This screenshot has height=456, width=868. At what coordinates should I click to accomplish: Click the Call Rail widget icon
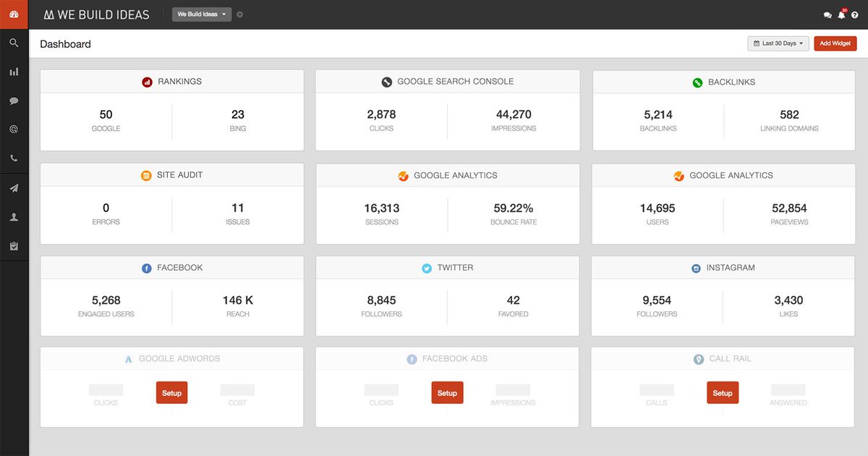coord(699,359)
